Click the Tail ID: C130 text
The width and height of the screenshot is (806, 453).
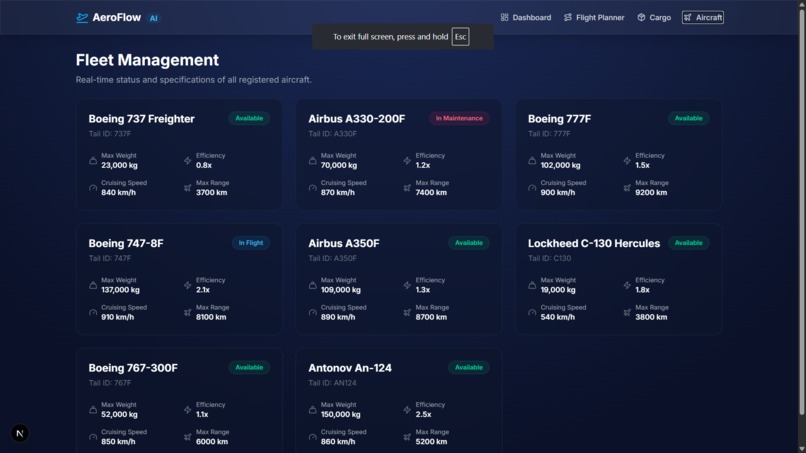[549, 258]
